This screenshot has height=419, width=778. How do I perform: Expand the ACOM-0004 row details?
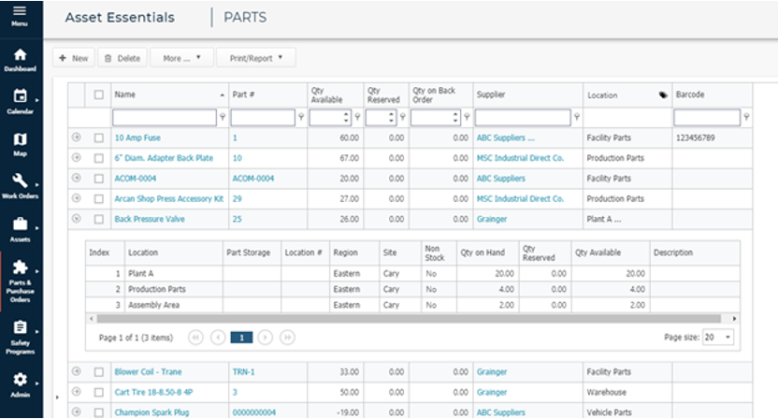[x=76, y=178]
